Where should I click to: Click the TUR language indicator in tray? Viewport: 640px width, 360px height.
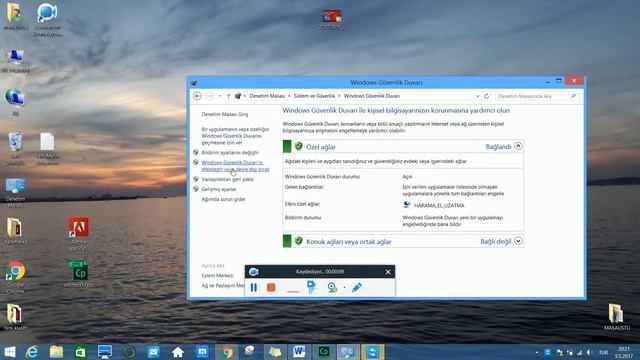(603, 353)
